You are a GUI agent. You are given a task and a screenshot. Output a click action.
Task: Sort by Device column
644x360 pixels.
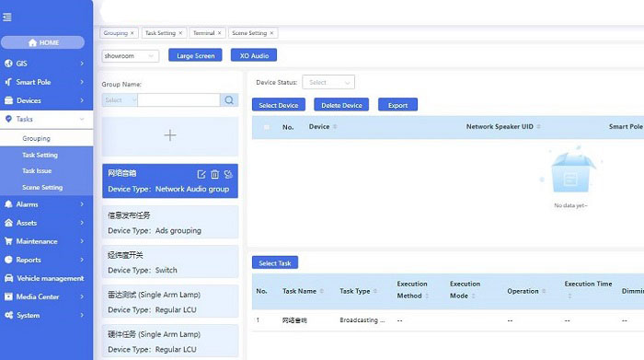[335, 126]
